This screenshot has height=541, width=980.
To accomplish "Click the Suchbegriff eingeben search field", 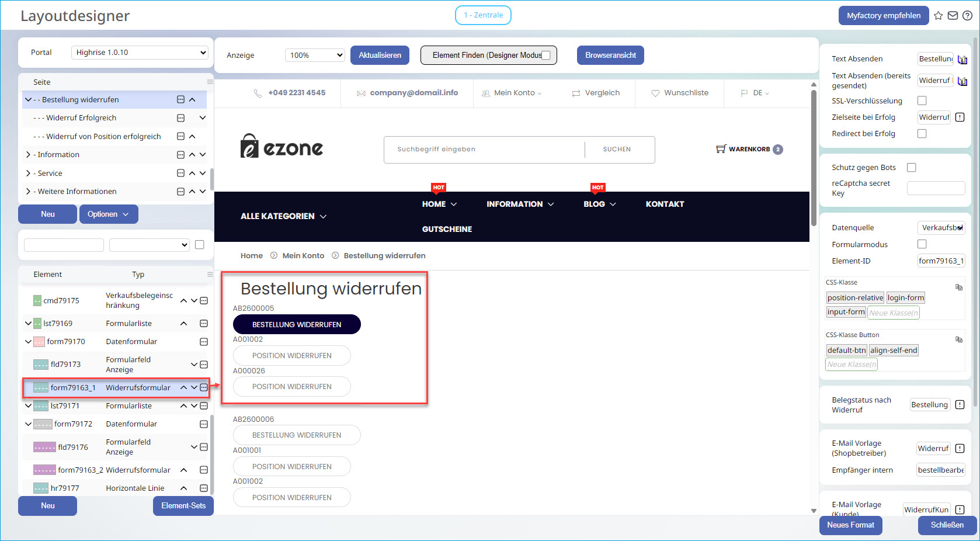I will [x=484, y=150].
